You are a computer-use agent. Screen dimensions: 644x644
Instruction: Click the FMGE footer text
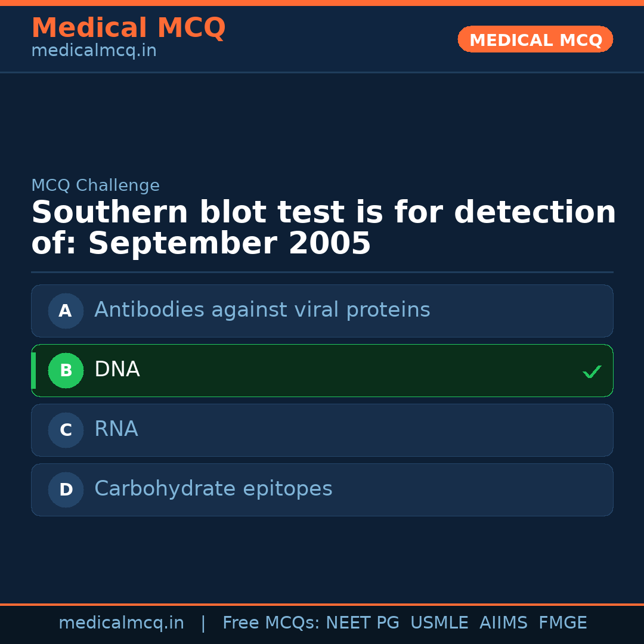click(x=562, y=623)
